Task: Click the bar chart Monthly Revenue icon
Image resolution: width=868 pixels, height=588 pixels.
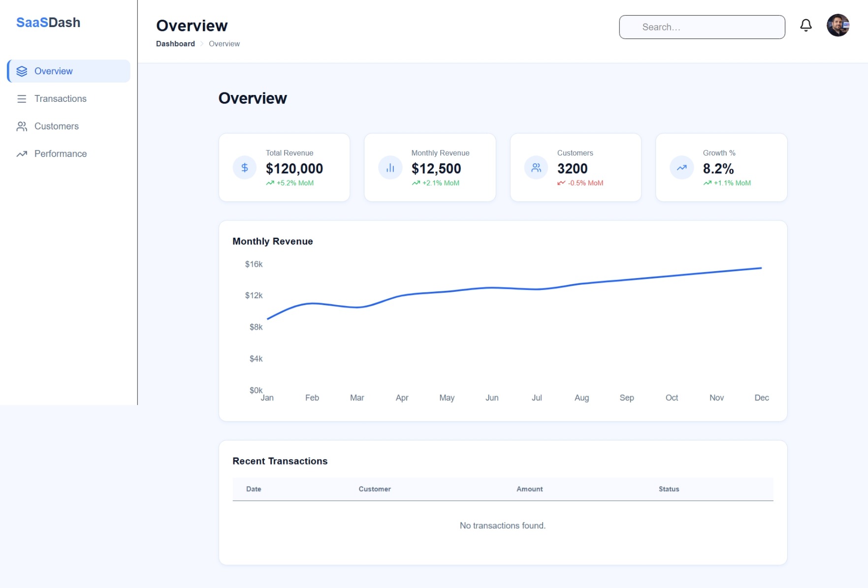Action: pyautogui.click(x=390, y=168)
